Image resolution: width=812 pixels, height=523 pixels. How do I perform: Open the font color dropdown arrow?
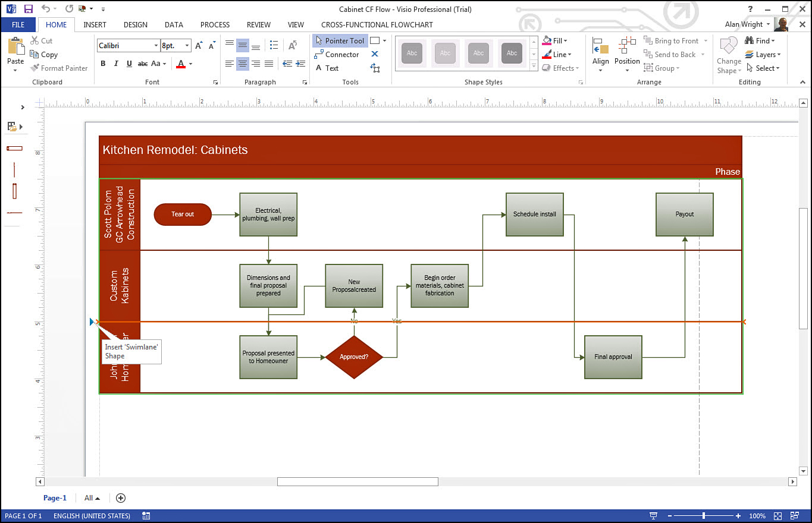click(x=190, y=64)
